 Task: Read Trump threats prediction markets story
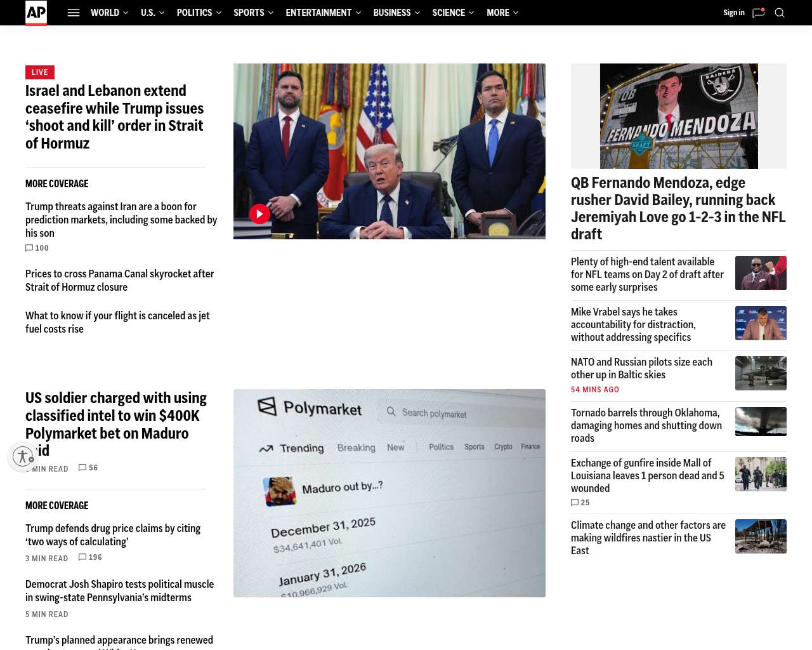pos(121,220)
